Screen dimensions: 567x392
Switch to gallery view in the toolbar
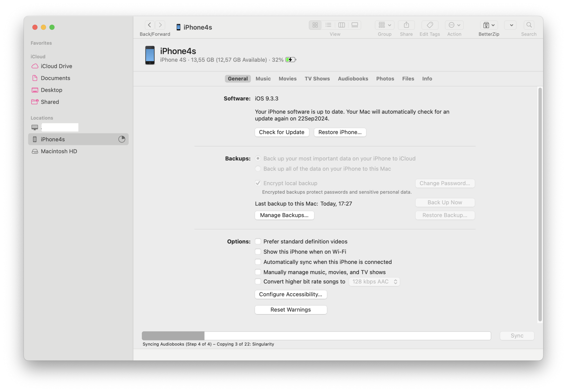[355, 25]
